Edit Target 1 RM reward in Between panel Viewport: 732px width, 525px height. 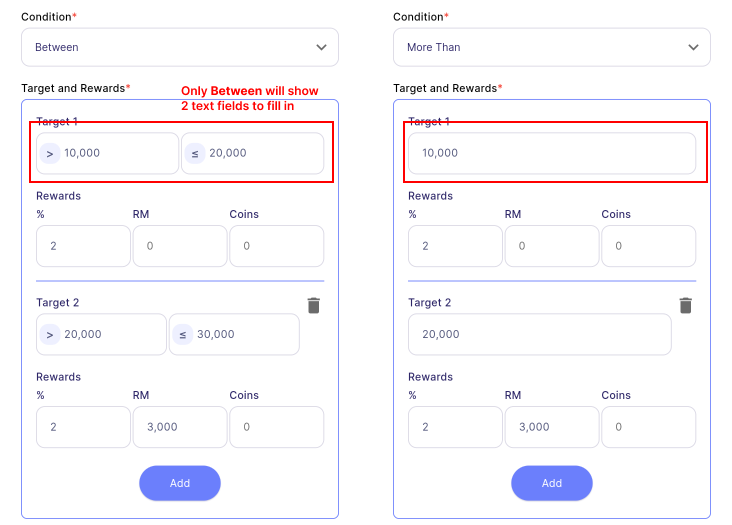[x=180, y=246]
